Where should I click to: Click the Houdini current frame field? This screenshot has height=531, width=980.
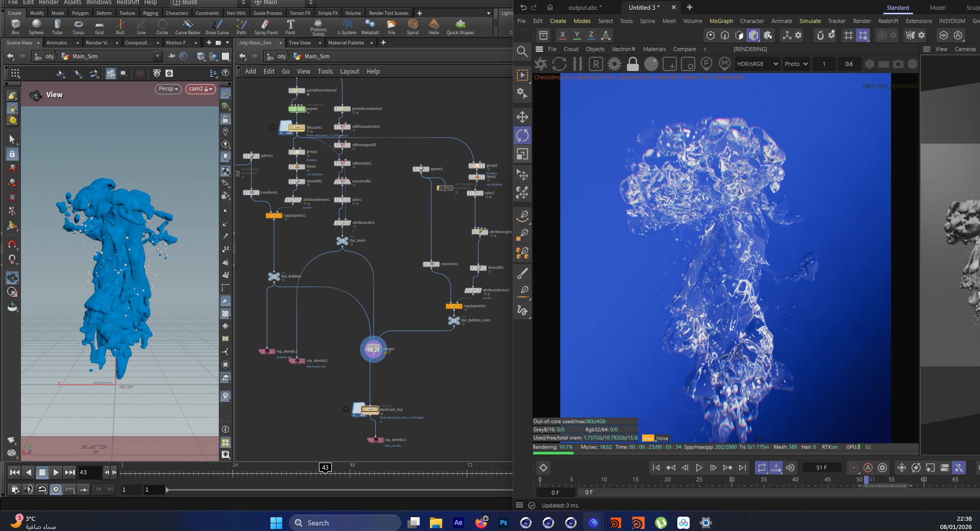89,472
